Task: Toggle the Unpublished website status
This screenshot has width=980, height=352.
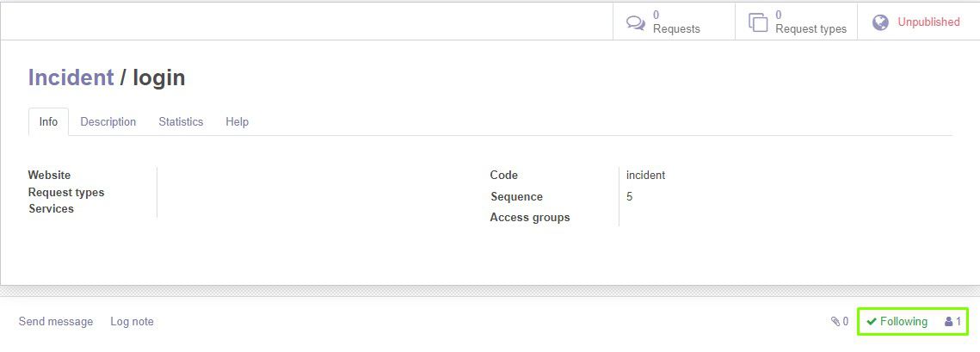Action: click(x=918, y=22)
